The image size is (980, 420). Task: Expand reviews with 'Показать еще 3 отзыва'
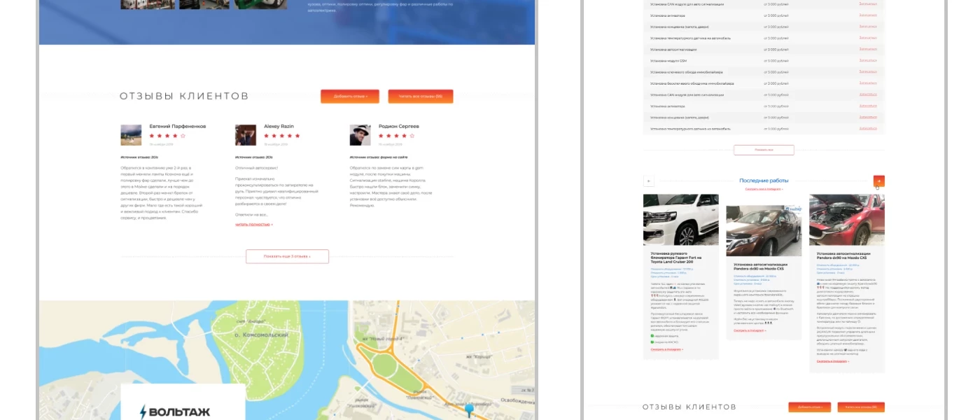coord(287,257)
